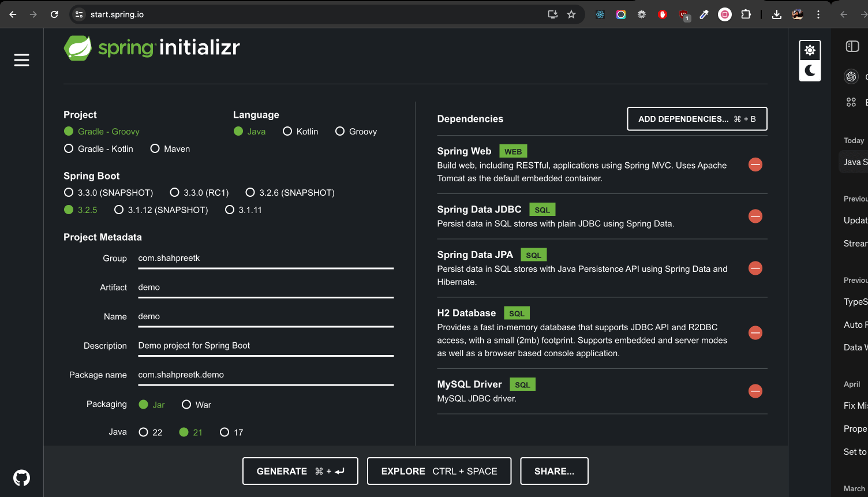Image resolution: width=868 pixels, height=497 pixels.
Task: Select the Jar packaging option
Action: coord(152,405)
